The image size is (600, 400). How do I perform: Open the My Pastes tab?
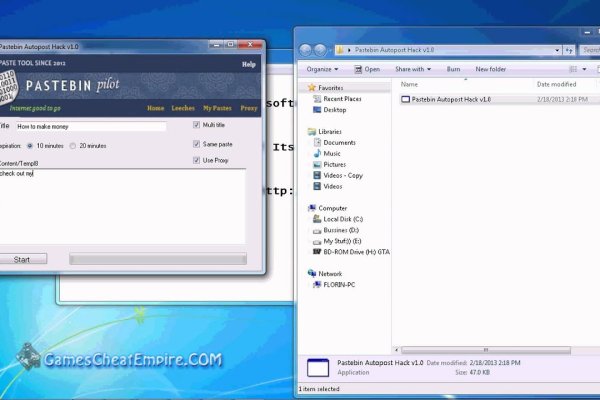click(x=215, y=107)
